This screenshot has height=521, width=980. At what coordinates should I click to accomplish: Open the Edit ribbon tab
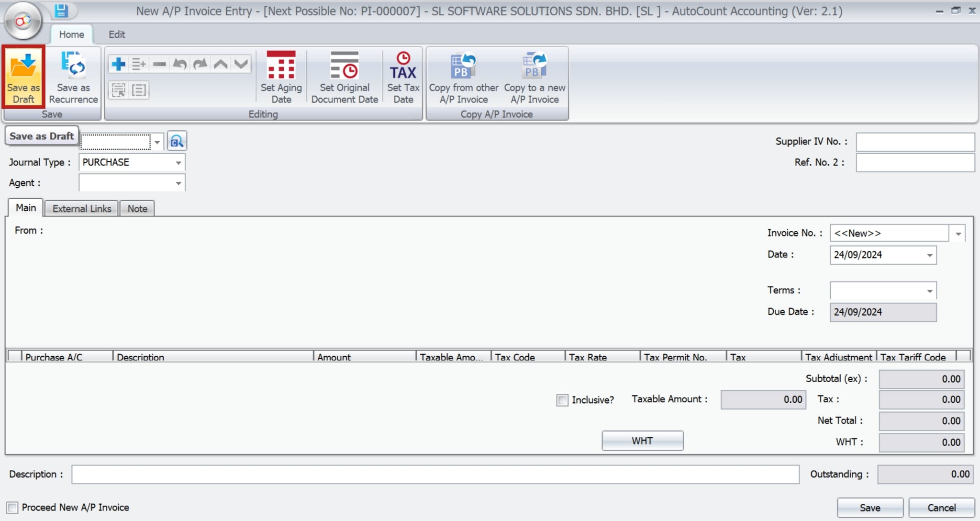click(116, 34)
